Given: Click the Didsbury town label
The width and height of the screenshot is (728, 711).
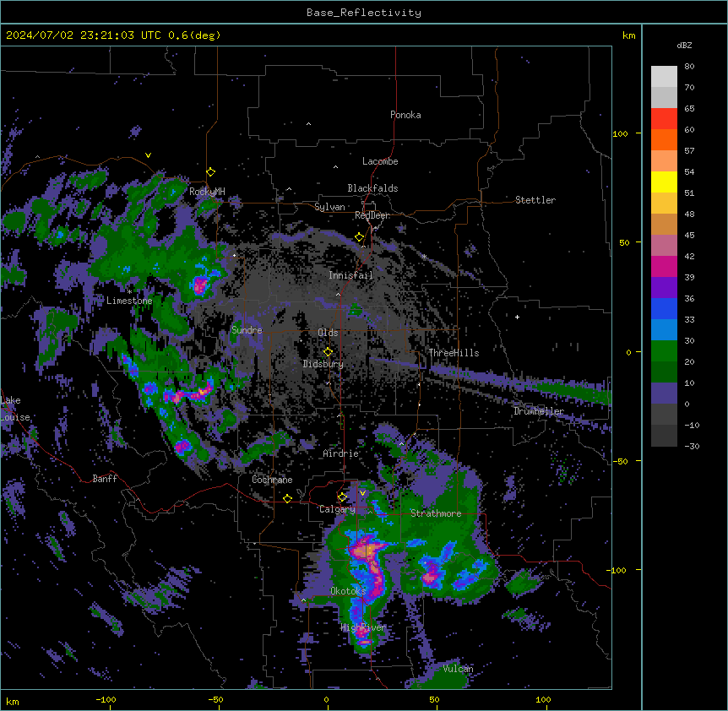Looking at the screenshot, I should point(323,364).
